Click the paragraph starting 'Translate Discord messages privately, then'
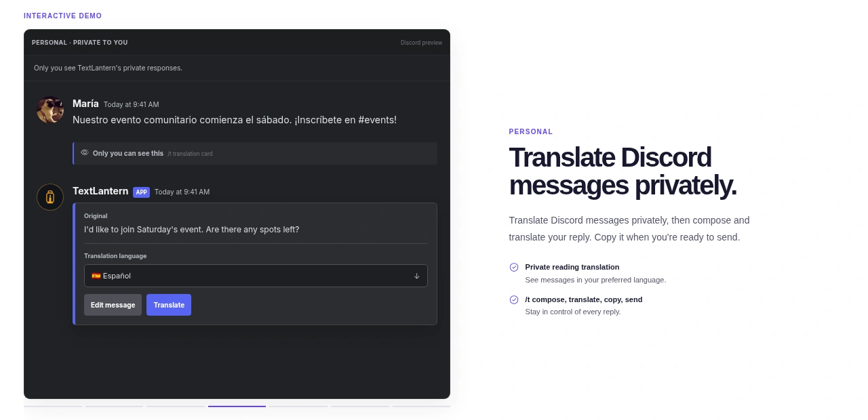The image size is (868, 420). click(x=629, y=229)
